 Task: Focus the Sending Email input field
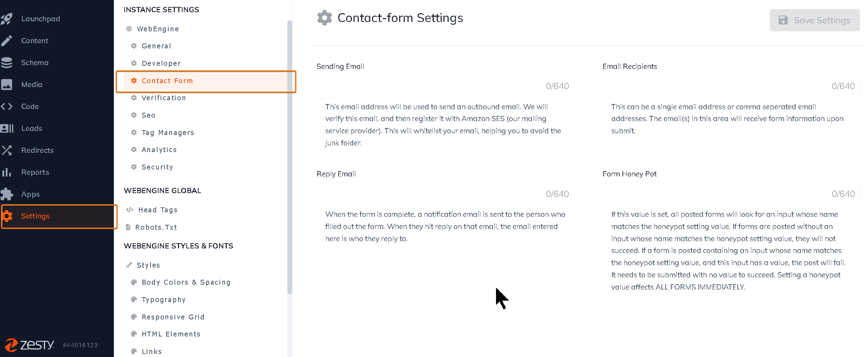[445, 86]
